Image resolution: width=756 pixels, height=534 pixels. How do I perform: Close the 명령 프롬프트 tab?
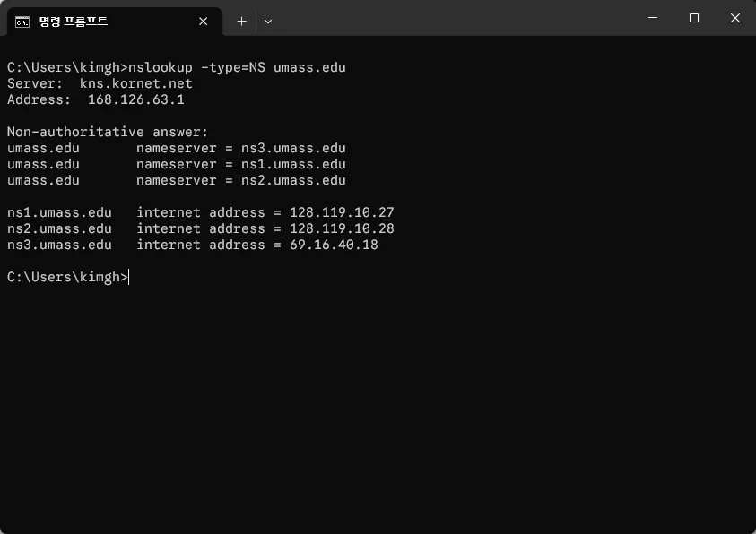tap(203, 22)
